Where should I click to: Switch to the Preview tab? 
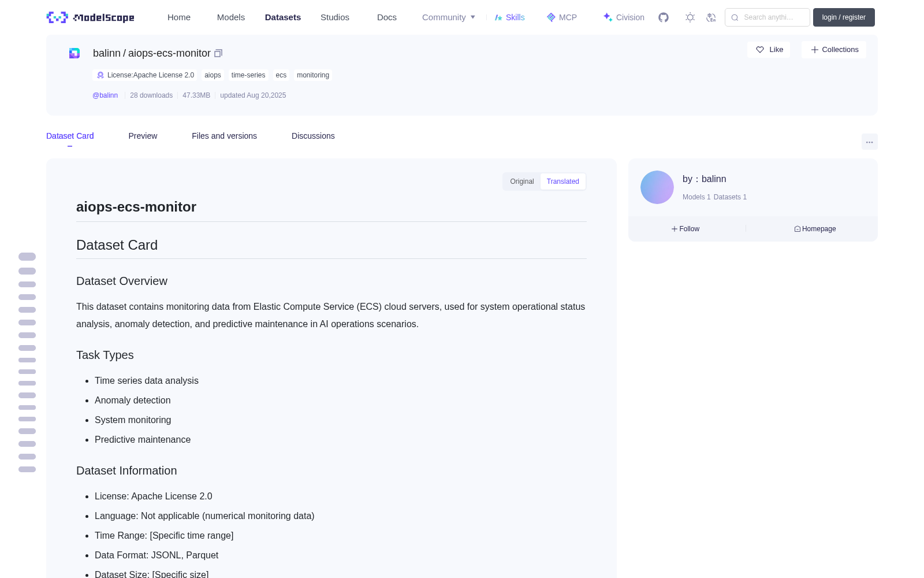point(143,136)
